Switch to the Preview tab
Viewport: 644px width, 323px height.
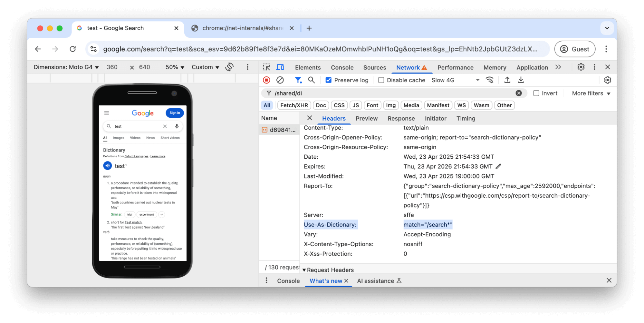(367, 118)
